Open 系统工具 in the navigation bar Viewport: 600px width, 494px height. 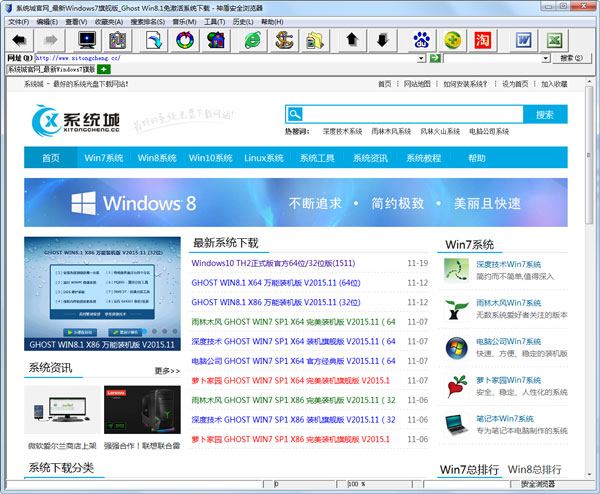coord(317,158)
